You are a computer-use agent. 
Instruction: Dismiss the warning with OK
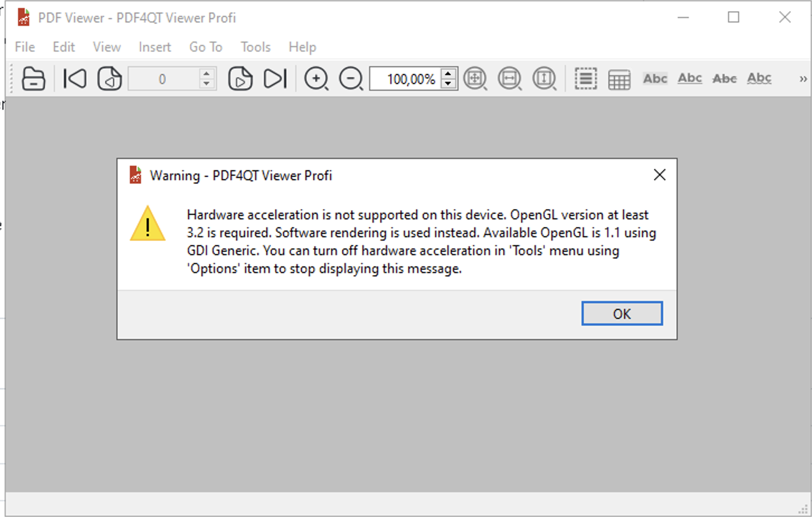point(622,313)
